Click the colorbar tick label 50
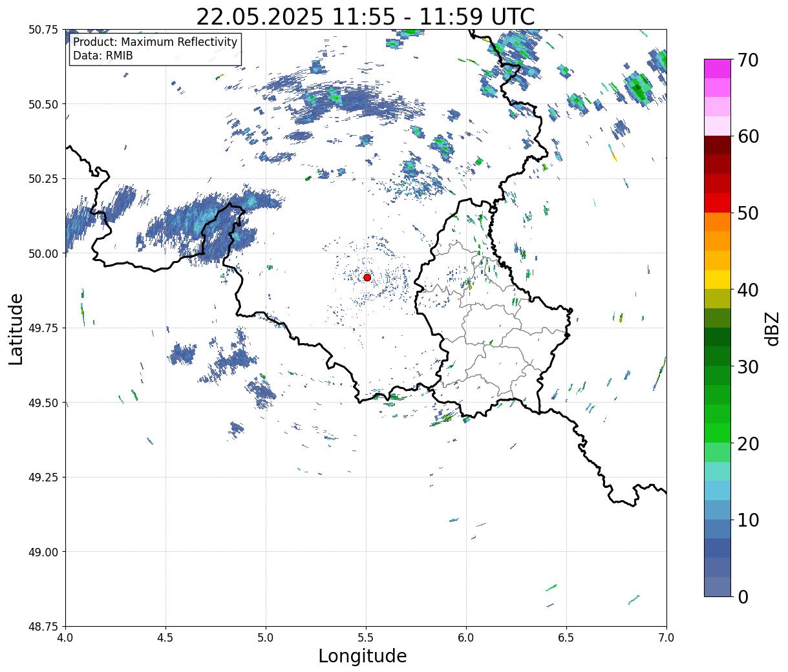 click(748, 213)
